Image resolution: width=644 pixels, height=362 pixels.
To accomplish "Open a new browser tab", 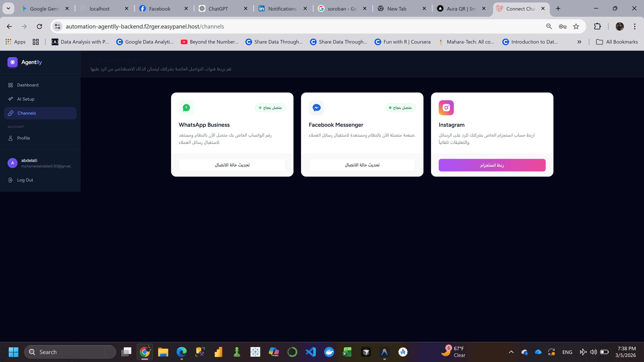I will 558,9.
